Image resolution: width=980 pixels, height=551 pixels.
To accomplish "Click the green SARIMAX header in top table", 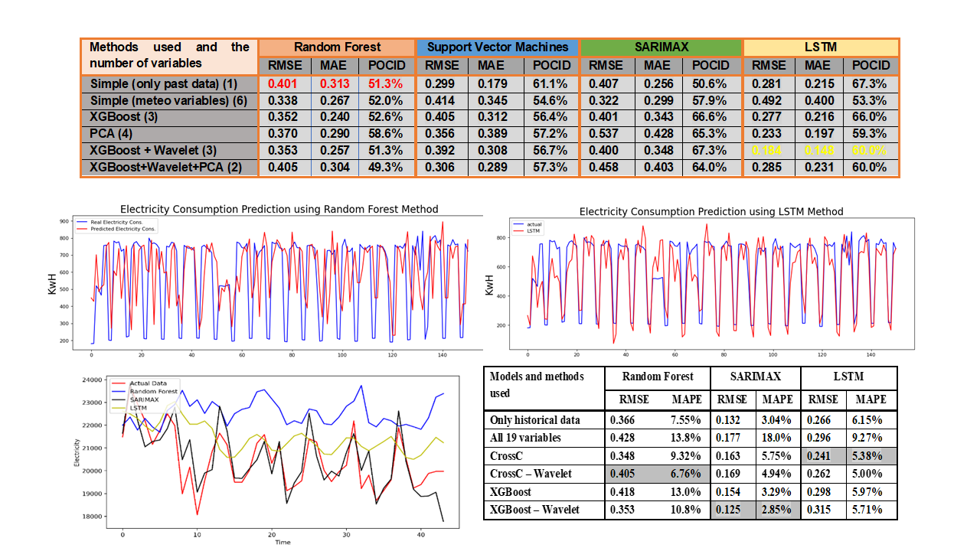I will (x=661, y=47).
